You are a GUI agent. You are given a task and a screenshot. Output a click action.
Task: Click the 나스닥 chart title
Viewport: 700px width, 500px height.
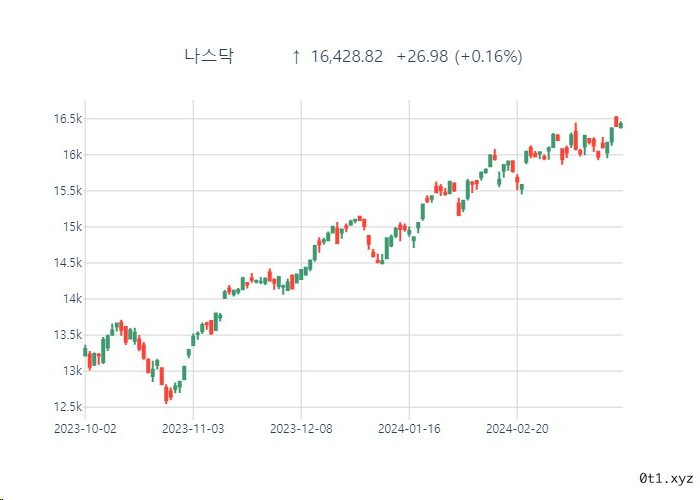coord(208,56)
